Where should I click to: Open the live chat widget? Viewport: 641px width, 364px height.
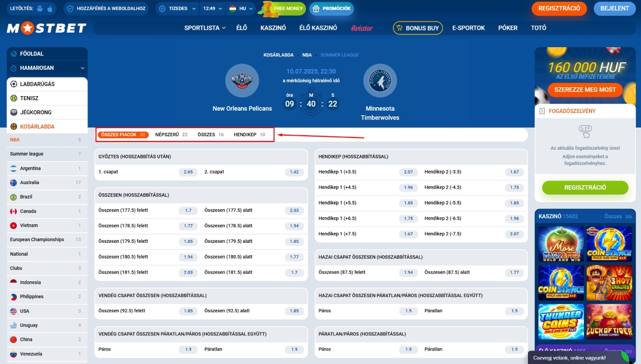tap(580, 358)
